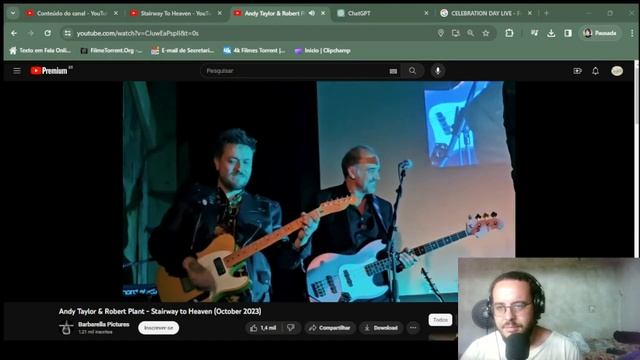
Task: Open the Barbarella Pictures channel link
Action: click(x=104, y=324)
